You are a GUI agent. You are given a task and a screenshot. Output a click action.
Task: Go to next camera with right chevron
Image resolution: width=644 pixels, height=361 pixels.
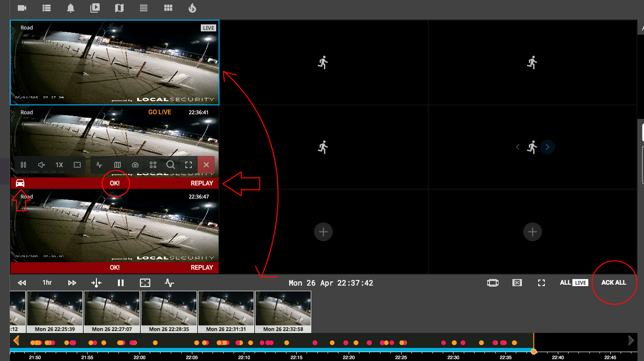coord(548,147)
